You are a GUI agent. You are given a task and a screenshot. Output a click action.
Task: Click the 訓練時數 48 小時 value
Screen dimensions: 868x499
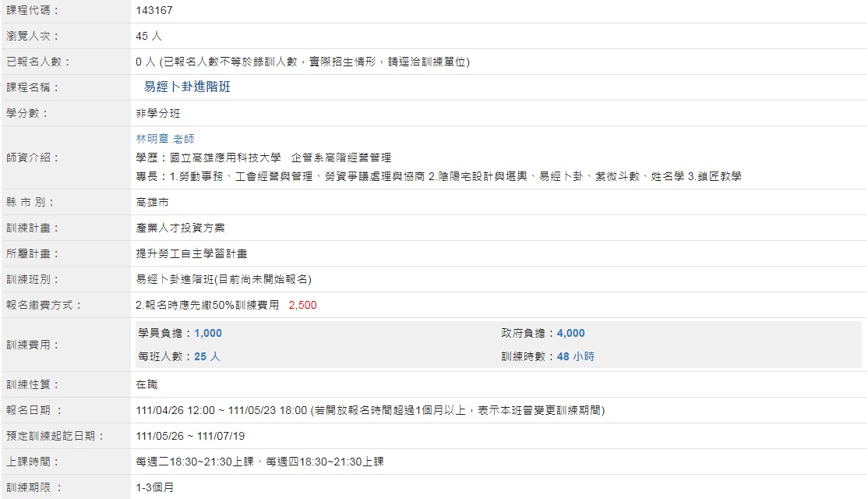[575, 356]
